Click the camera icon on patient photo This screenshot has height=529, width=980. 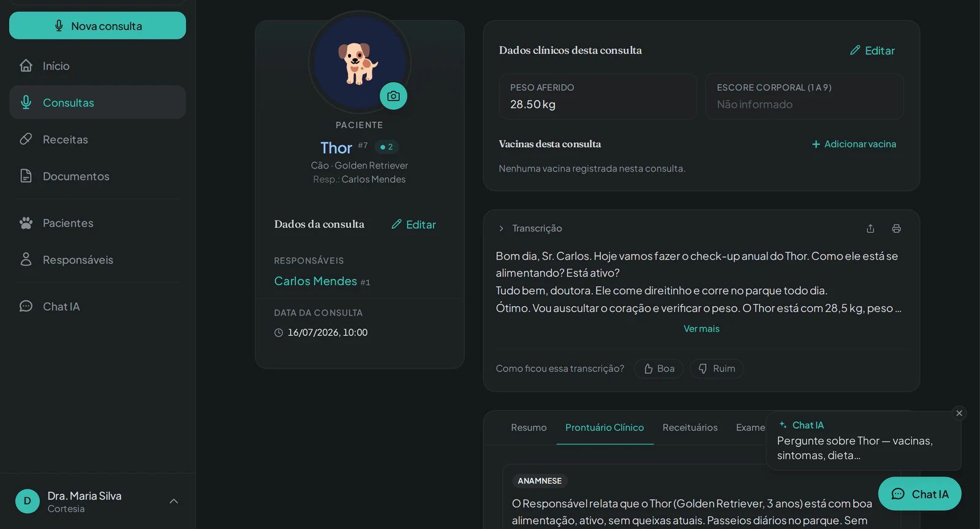coord(393,96)
